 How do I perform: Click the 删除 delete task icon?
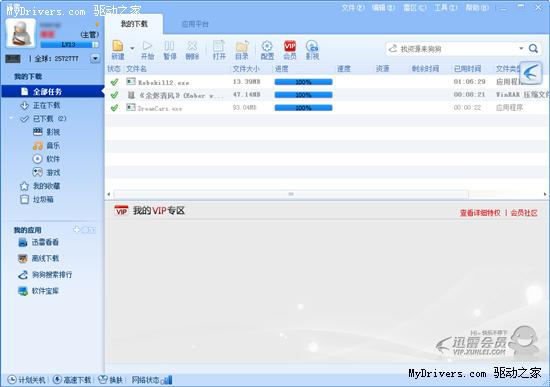pyautogui.click(x=192, y=46)
